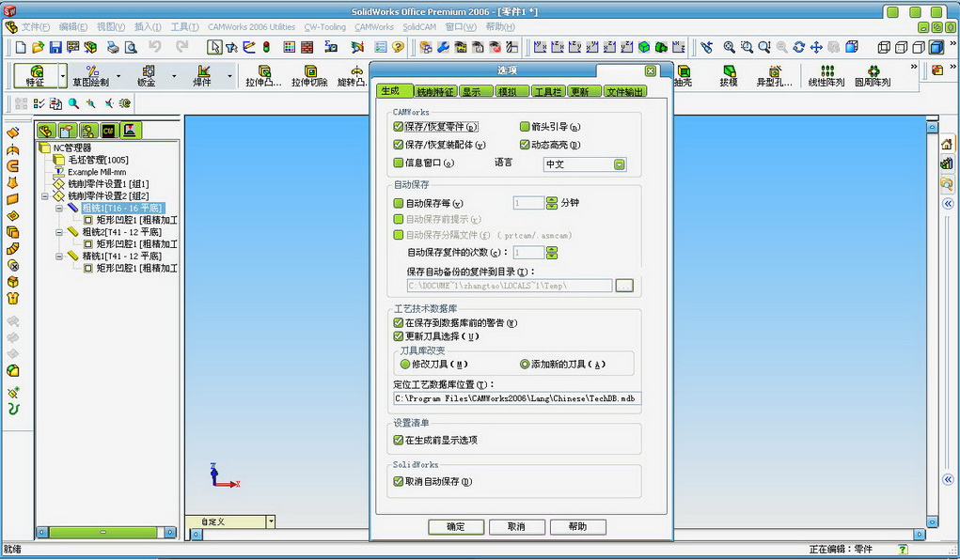Enable 自动保存每 checkbox
Image resolution: width=960 pixels, height=560 pixels.
399,203
